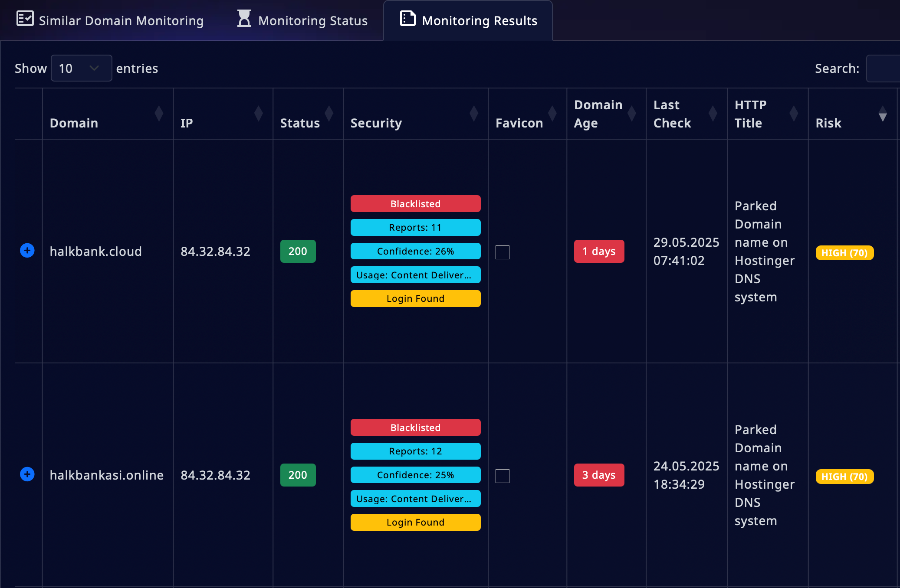This screenshot has width=900, height=588.
Task: Click Login Found badge for halkbankasi.online
Action: coord(415,522)
